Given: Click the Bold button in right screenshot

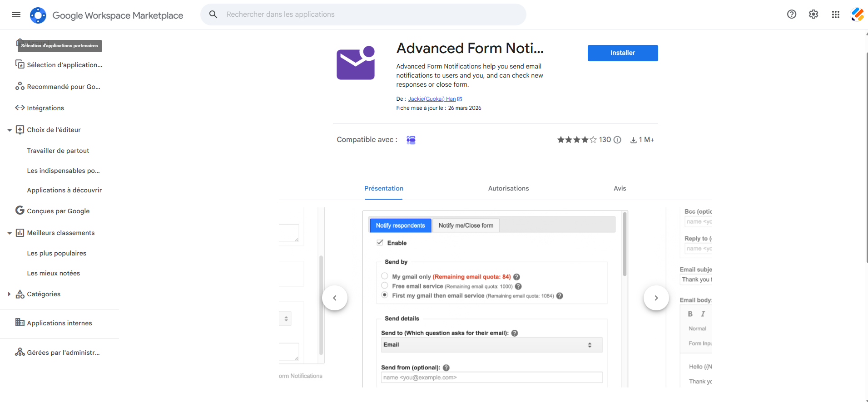Looking at the screenshot, I should (690, 314).
